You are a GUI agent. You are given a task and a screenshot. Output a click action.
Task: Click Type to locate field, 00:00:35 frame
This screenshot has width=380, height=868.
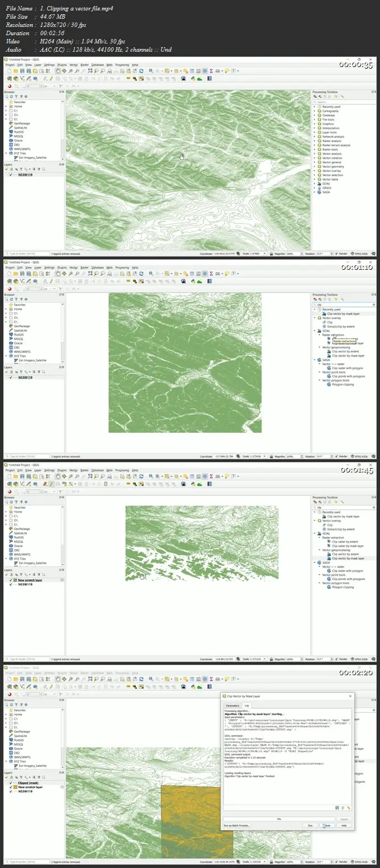(x=26, y=254)
